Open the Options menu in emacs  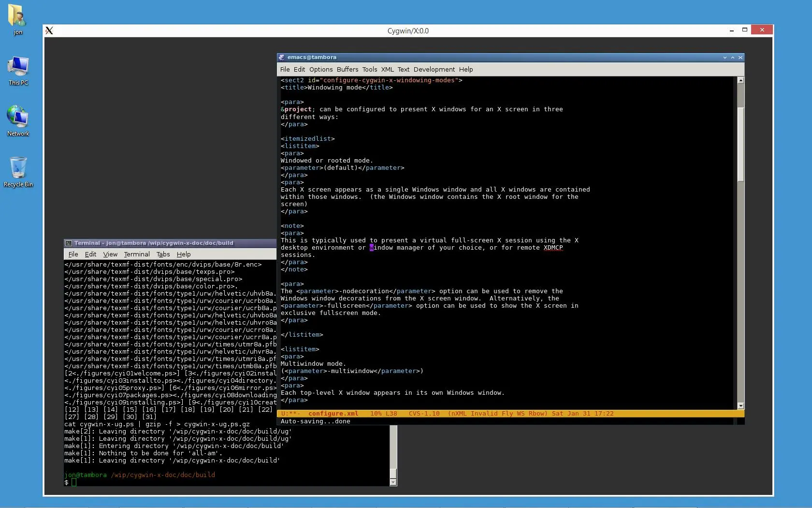tap(321, 70)
